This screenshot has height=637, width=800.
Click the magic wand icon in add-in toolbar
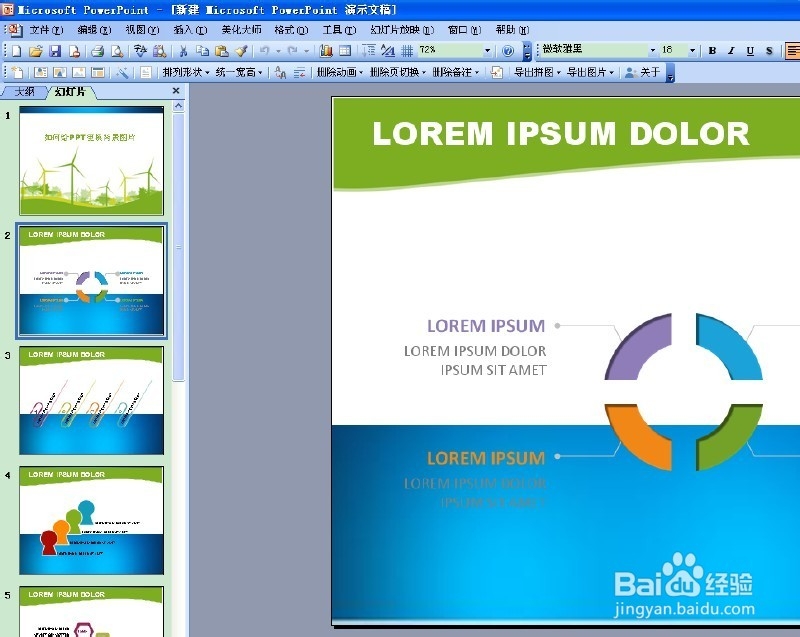point(122,72)
